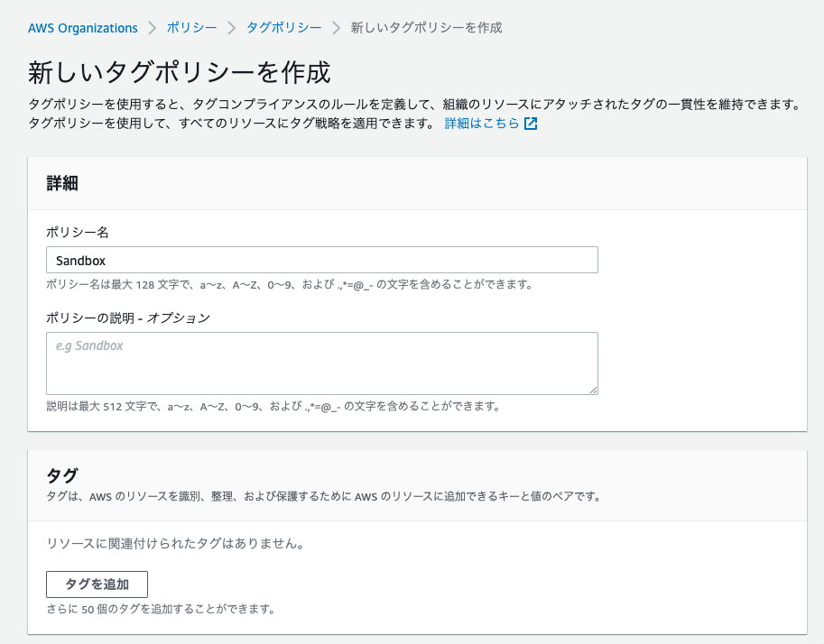The height and width of the screenshot is (644, 824).
Task: Go to AWS Organizations breadcrumb link
Action: pos(82,28)
